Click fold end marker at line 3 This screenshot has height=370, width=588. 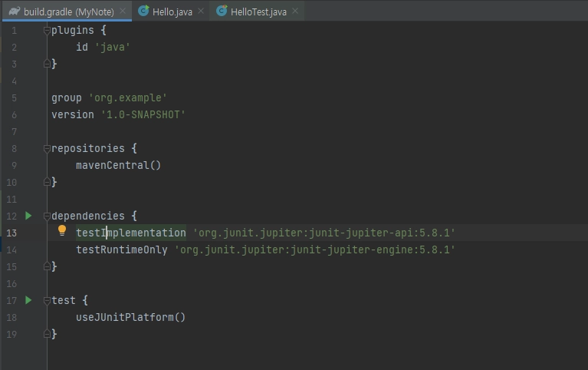47,64
